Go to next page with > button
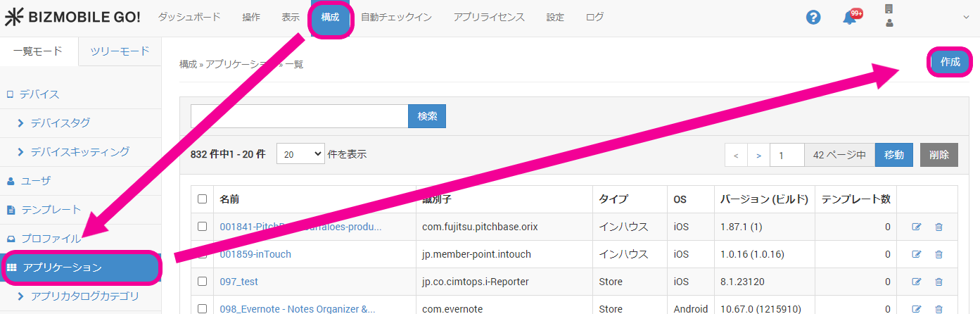This screenshot has width=980, height=314. (x=758, y=155)
